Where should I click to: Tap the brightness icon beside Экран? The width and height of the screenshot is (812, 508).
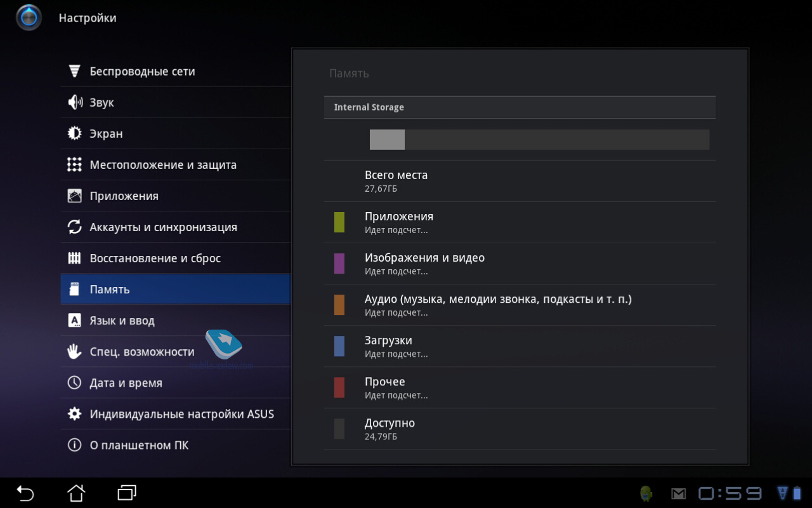point(75,133)
